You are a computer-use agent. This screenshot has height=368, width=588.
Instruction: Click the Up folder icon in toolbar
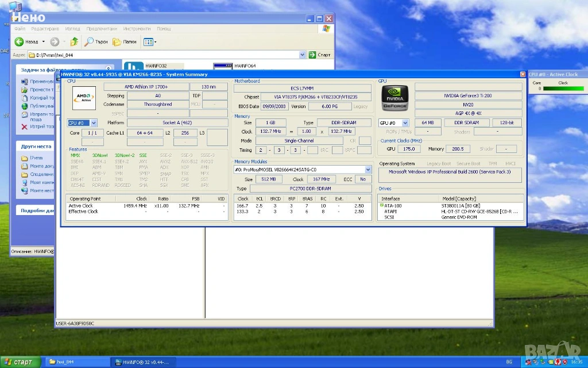(x=74, y=41)
